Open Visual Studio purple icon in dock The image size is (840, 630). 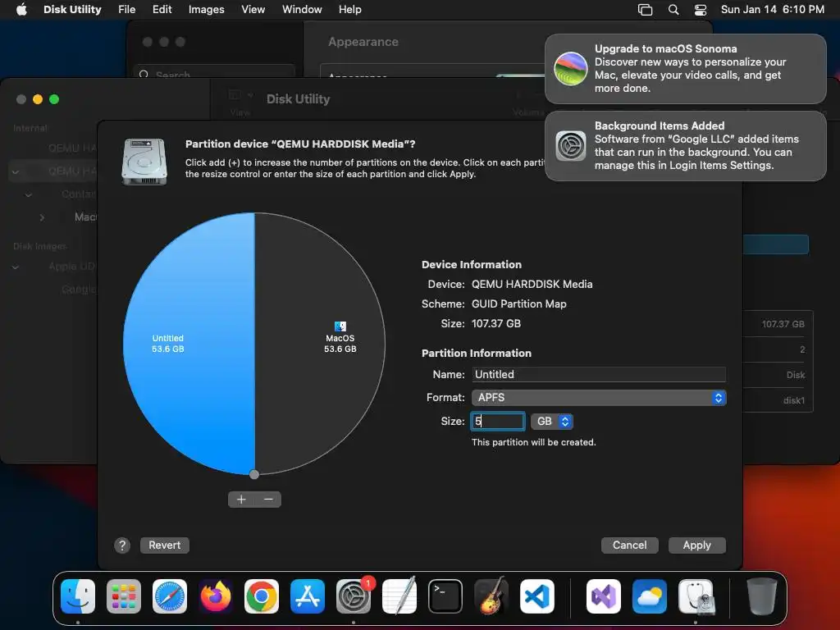[x=604, y=596]
